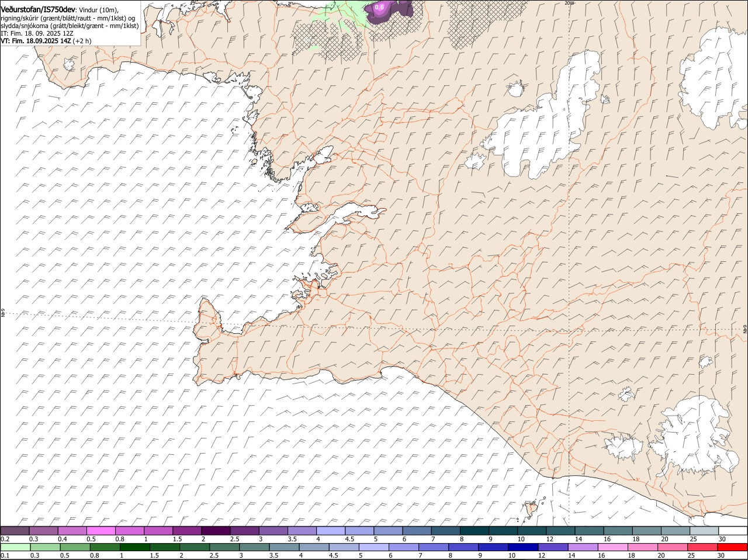Click the lightest green lower swatch between 0.1 and 0.3
Screen dimensions: 748x560
click(16, 547)
